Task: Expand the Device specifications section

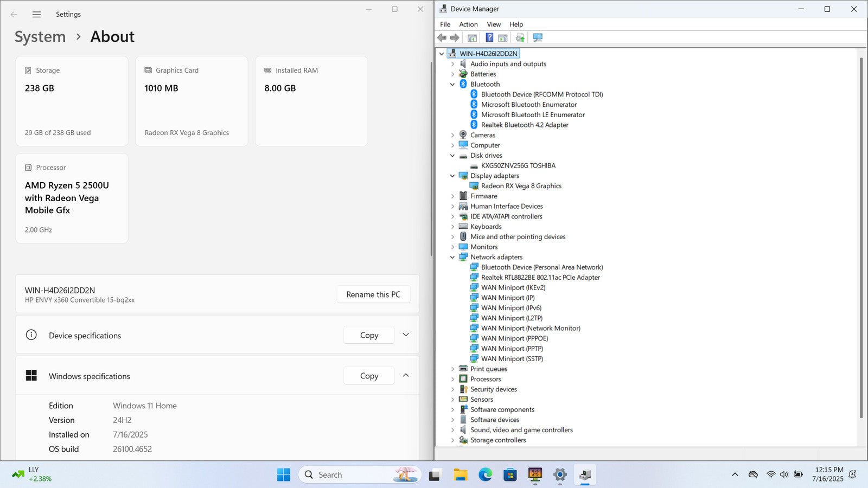Action: click(406, 335)
